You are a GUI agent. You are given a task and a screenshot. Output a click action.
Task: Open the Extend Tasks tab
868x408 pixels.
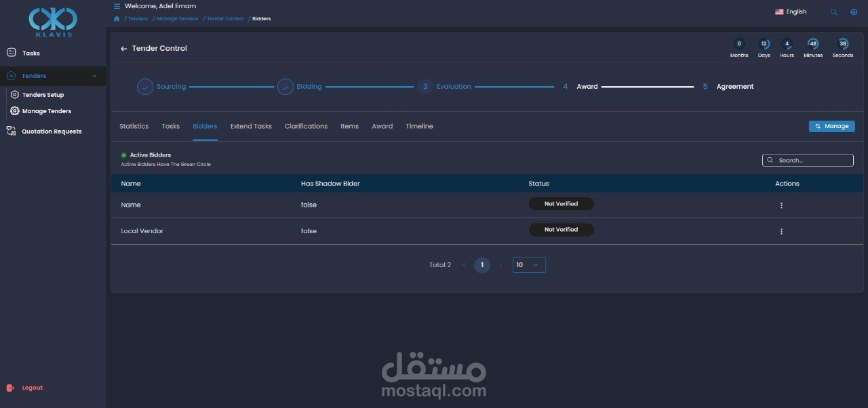click(251, 126)
